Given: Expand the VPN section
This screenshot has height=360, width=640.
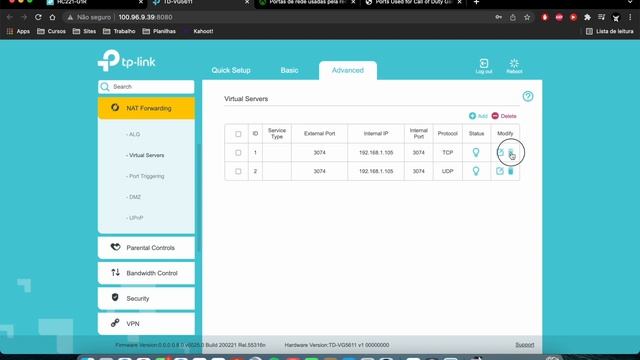Looking at the screenshot, I should point(146,324).
